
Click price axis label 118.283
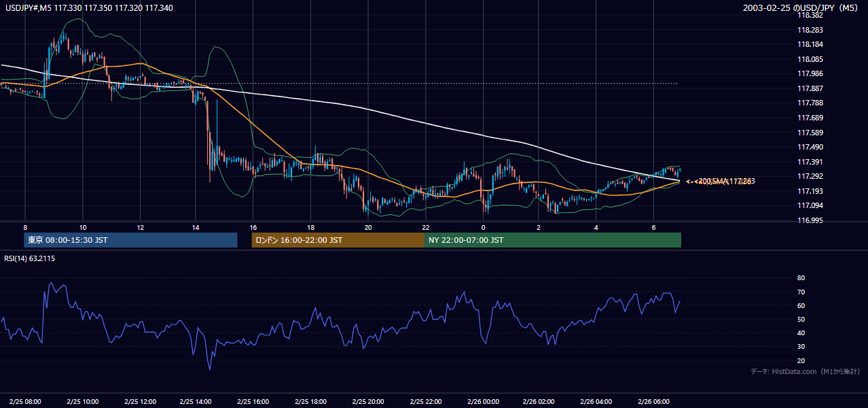(810, 30)
